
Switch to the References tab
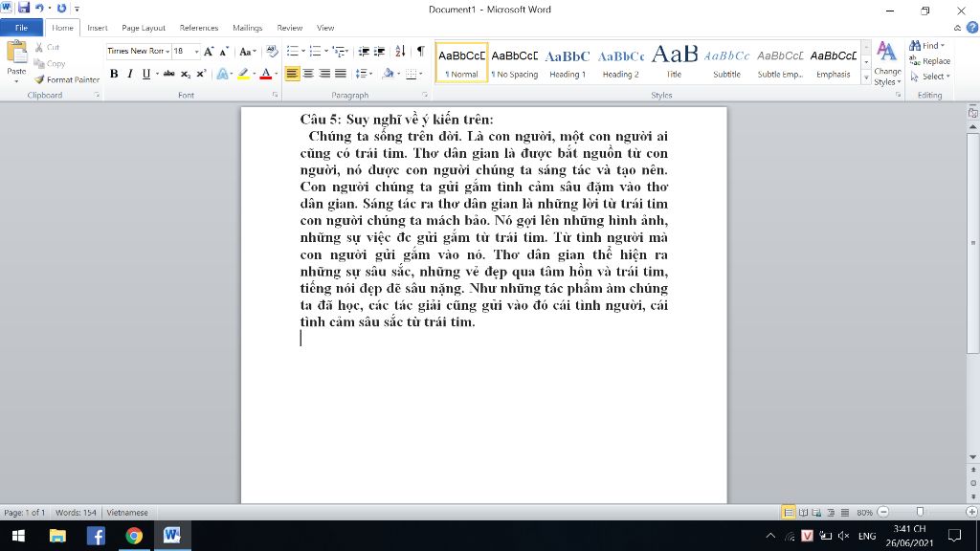coord(199,28)
